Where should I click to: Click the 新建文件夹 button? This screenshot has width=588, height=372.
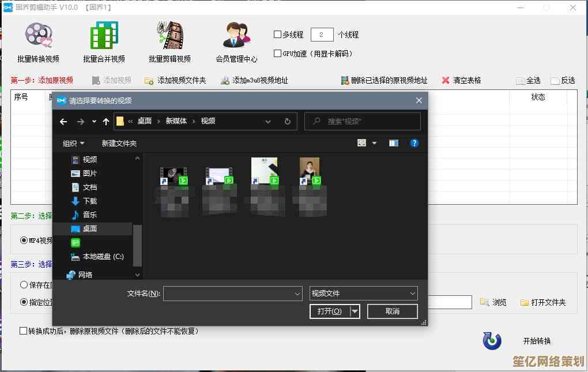click(119, 143)
